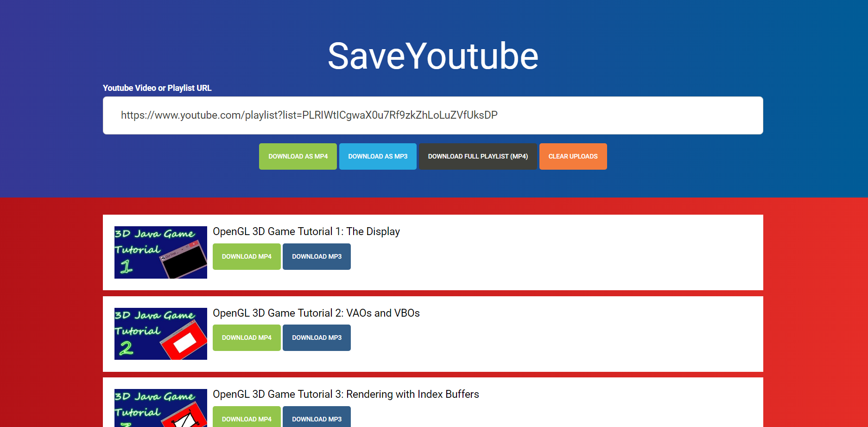Click the "Youtube Video or Playlist URL" label
868x427 pixels.
coord(157,88)
